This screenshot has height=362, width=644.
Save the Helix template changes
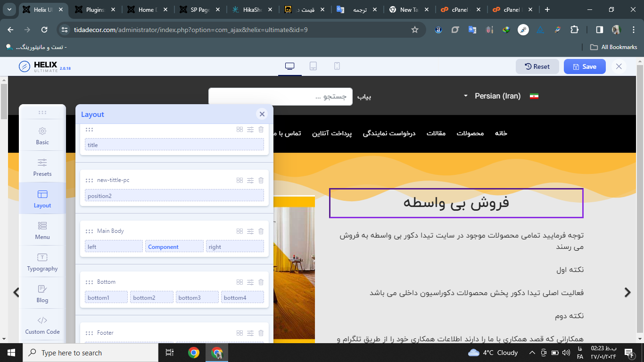585,66
